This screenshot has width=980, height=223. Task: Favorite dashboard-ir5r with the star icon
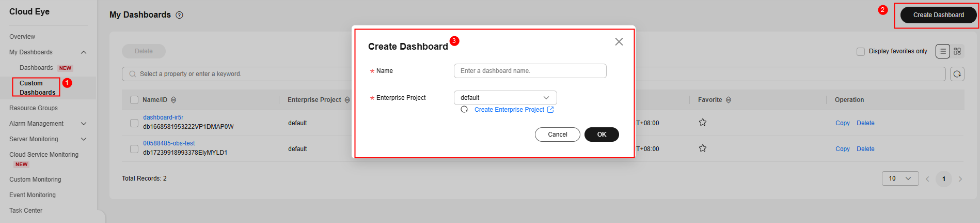pos(703,123)
